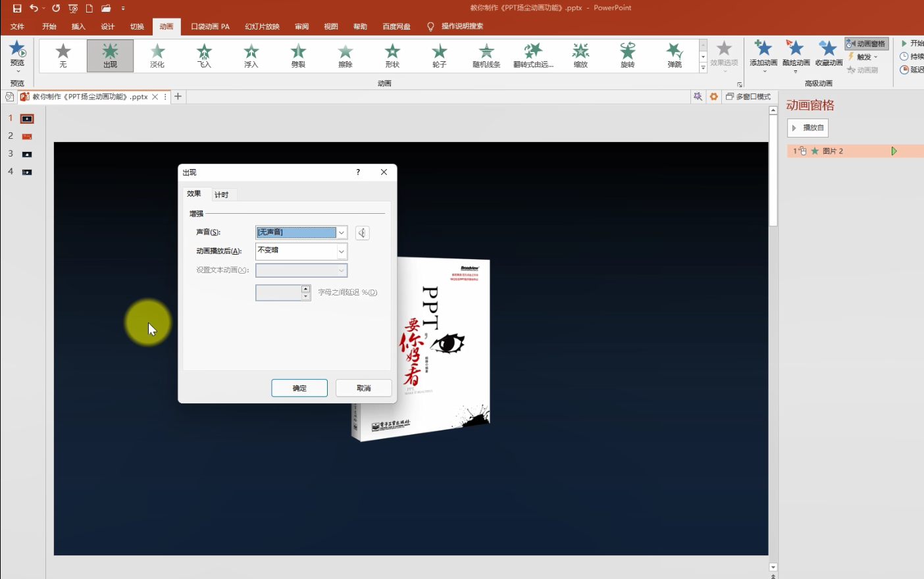The width and height of the screenshot is (924, 579).
Task: Open the 酷炫动画 dropdown
Action: (x=796, y=55)
